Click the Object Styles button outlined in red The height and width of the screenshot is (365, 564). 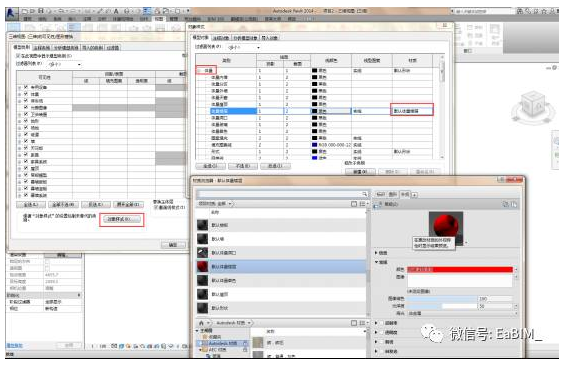coord(122,219)
